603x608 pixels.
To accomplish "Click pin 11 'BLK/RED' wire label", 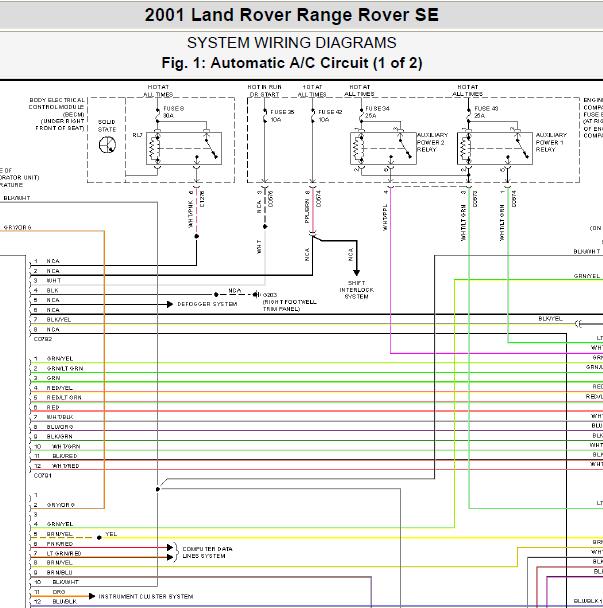I will pos(65,456).
